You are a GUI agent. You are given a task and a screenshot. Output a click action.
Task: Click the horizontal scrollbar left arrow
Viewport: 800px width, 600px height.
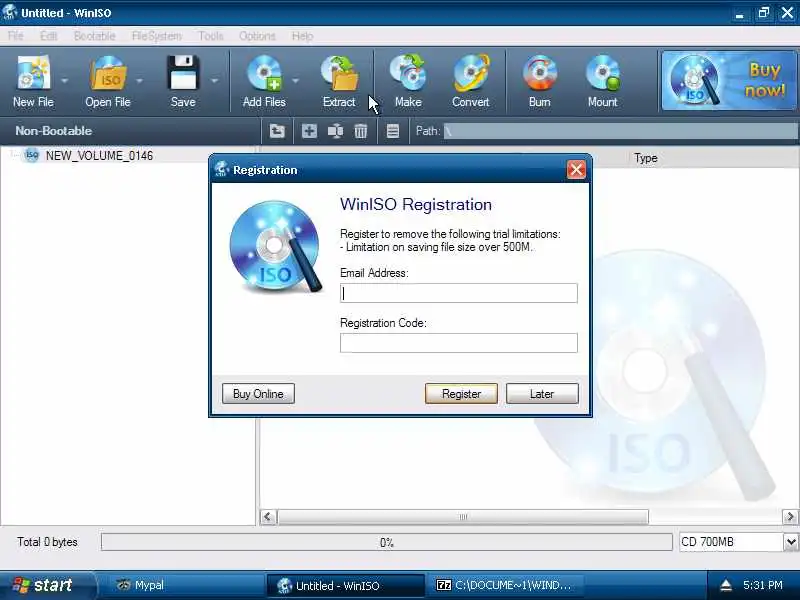point(268,517)
